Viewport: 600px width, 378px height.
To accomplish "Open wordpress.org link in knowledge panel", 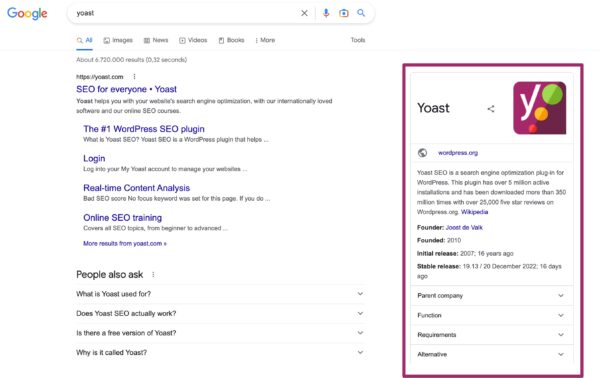I will point(458,153).
